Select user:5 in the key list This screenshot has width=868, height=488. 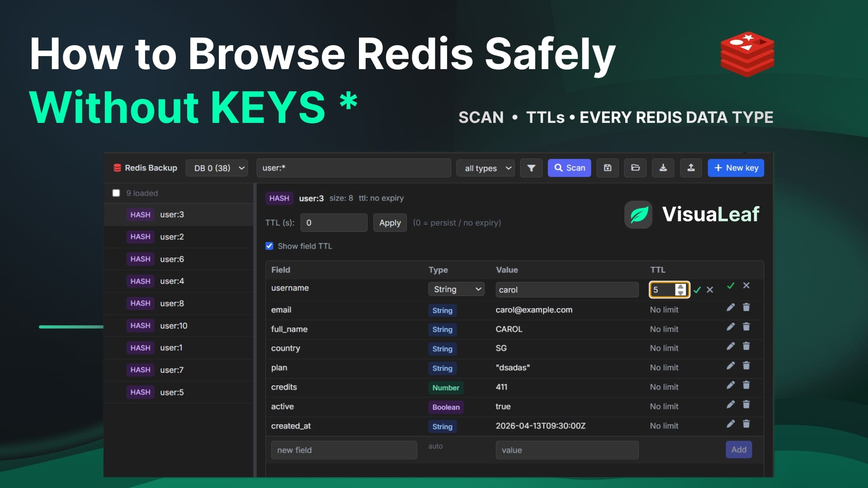[x=179, y=392]
